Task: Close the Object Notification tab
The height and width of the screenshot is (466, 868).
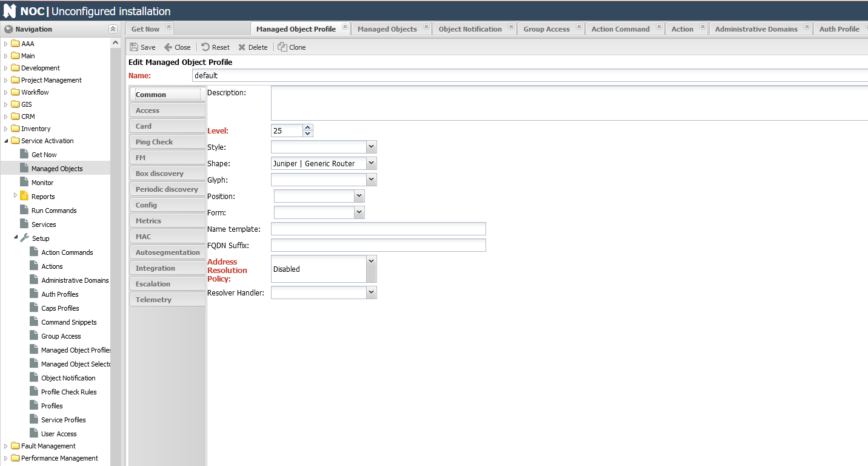Action: click(x=511, y=27)
